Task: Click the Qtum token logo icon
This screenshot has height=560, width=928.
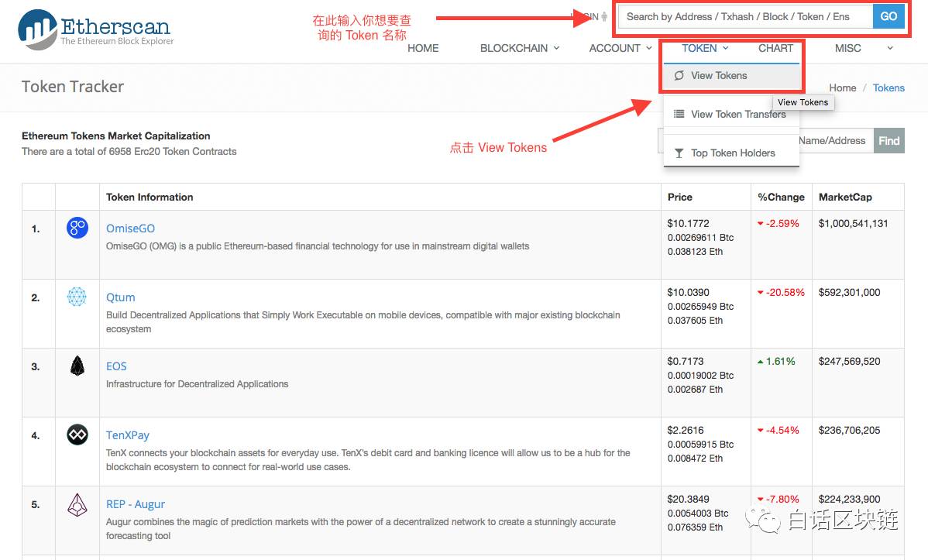Action: tap(77, 297)
